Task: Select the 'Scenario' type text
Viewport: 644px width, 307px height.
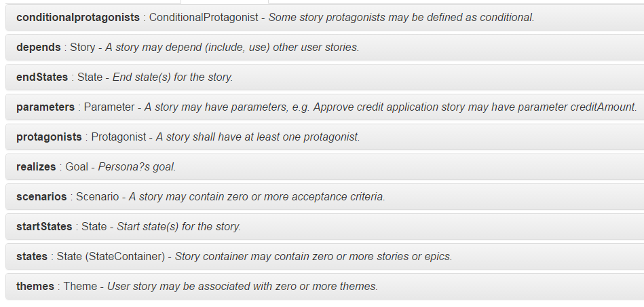Action: (x=97, y=196)
